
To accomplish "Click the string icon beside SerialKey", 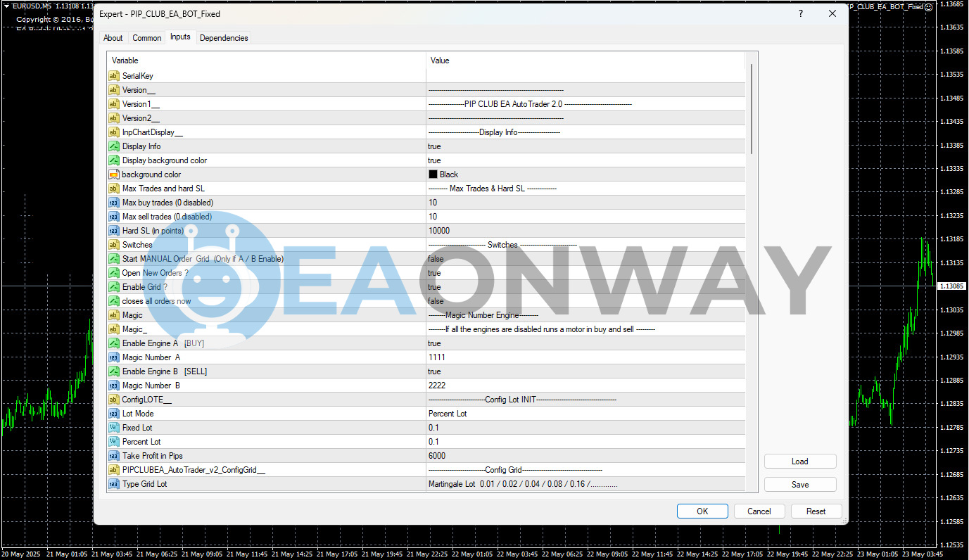I will tap(113, 76).
